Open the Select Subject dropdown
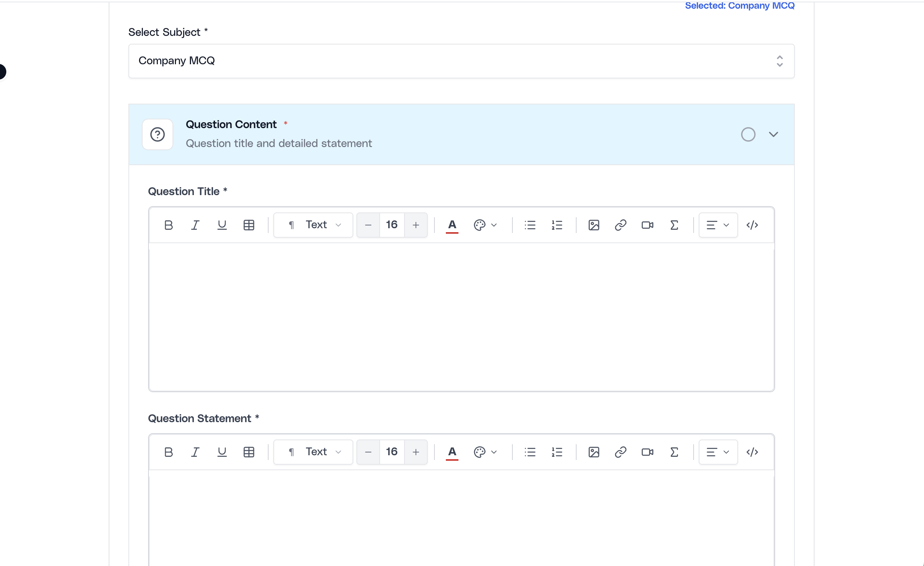924x566 pixels. [461, 61]
